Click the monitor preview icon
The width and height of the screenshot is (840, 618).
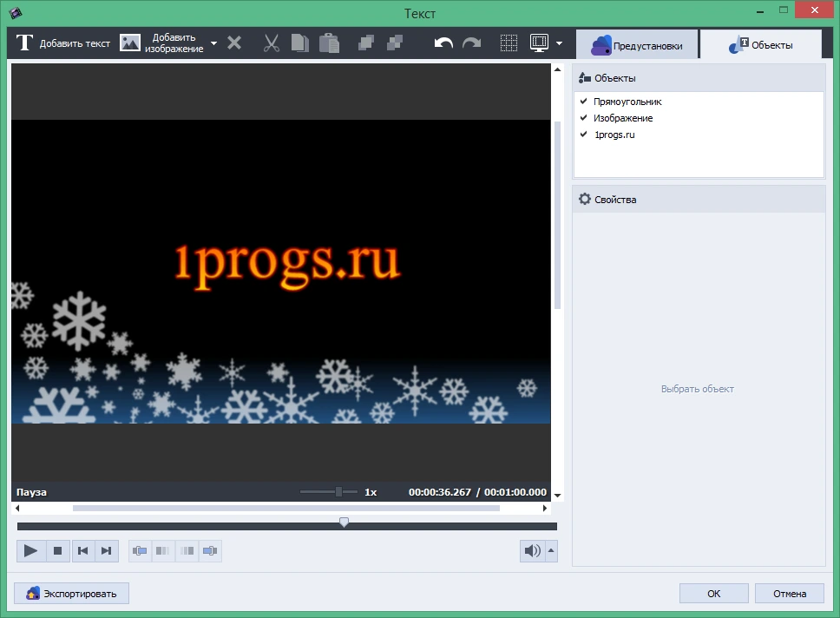(539, 43)
